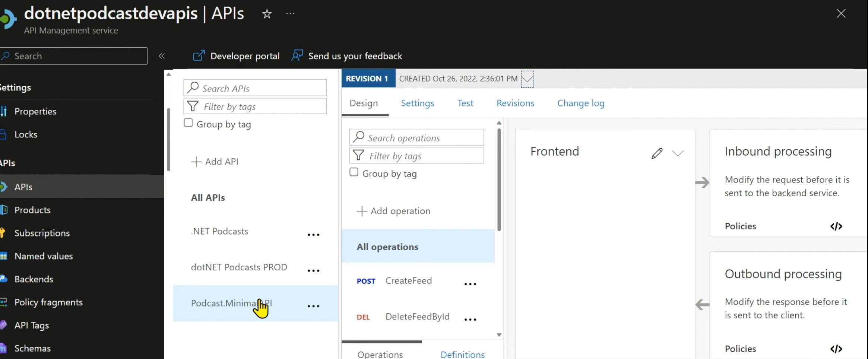
Task: Switch to the Test tab
Action: pos(465,103)
